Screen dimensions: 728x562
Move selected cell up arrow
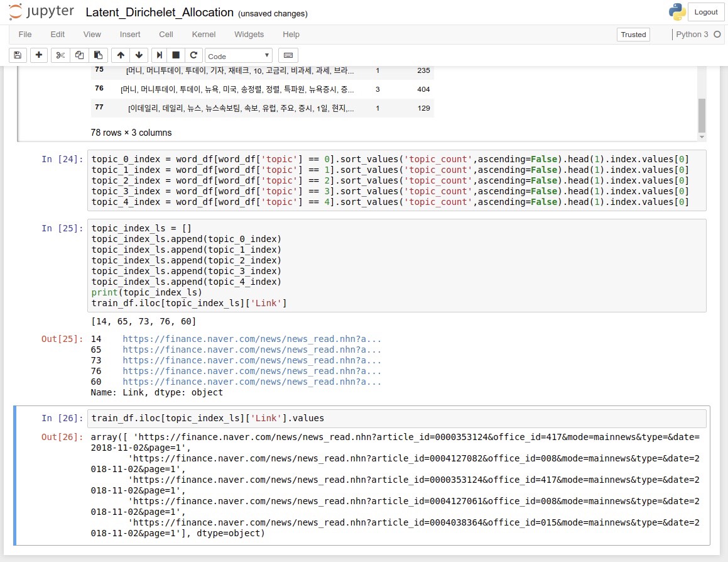click(121, 55)
